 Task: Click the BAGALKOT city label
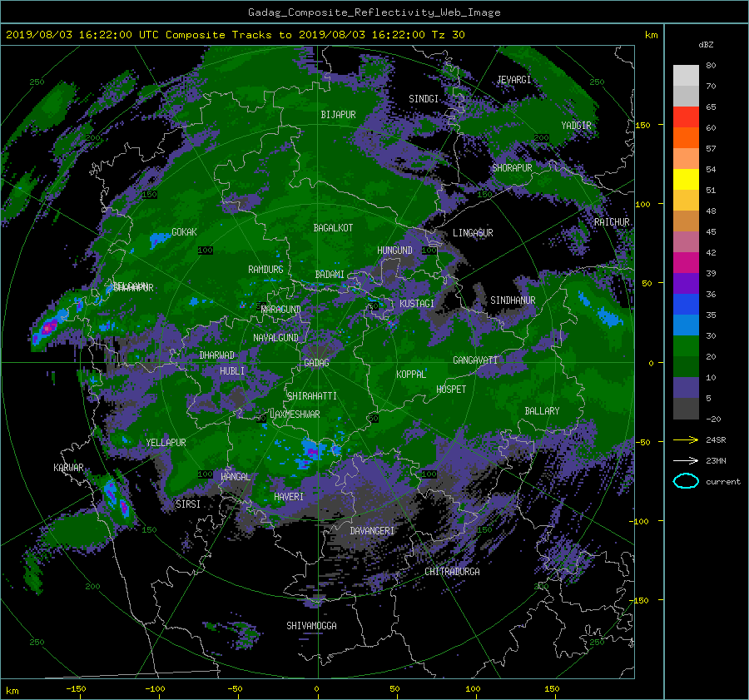pyautogui.click(x=333, y=228)
